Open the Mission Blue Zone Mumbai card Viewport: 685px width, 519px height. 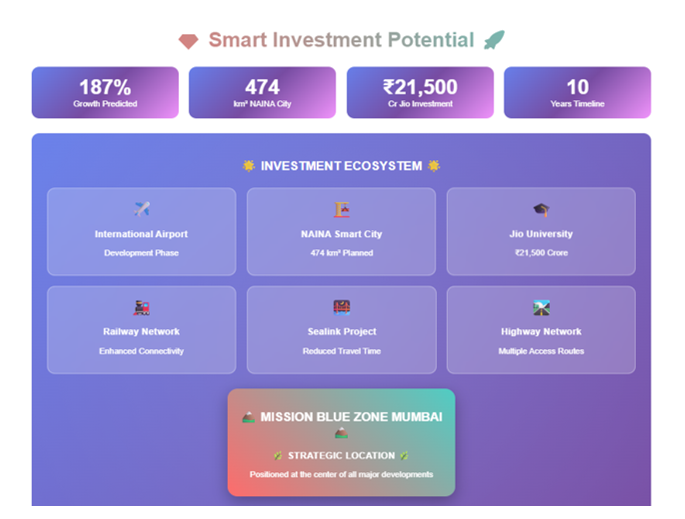pos(341,442)
